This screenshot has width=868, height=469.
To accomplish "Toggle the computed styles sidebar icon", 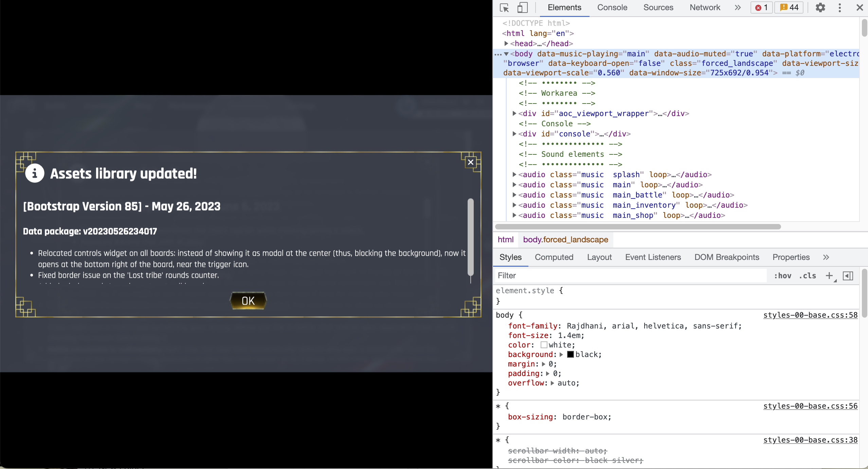I will [x=848, y=276].
